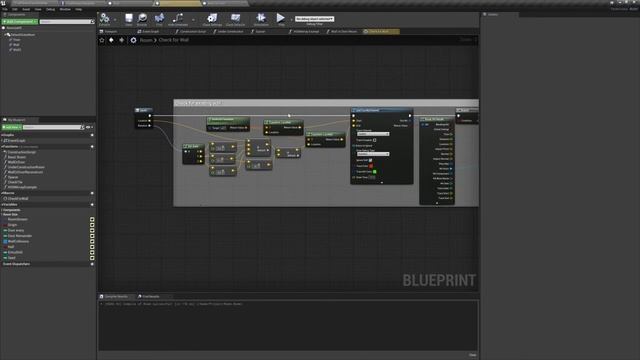Toggle visibility of WallCollisions variable

click(92, 242)
